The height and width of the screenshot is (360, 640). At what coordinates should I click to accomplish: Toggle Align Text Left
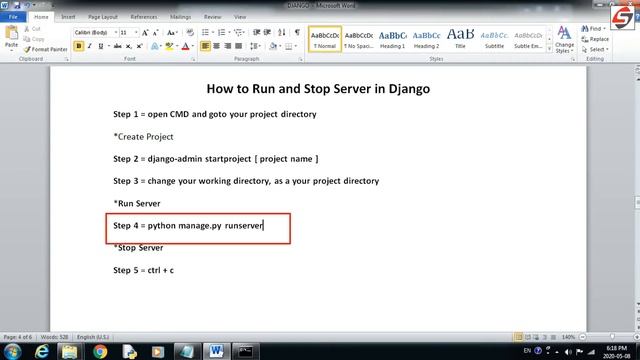[205, 46]
